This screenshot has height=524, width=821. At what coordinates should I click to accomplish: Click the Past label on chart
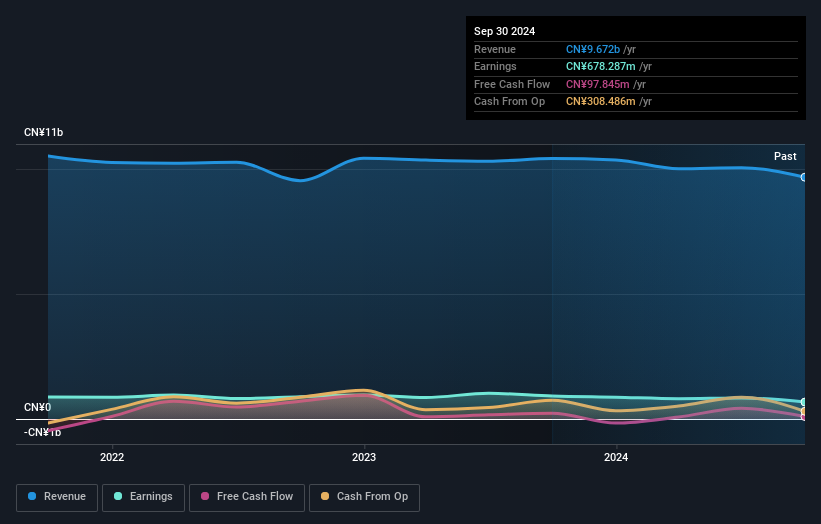tap(785, 156)
